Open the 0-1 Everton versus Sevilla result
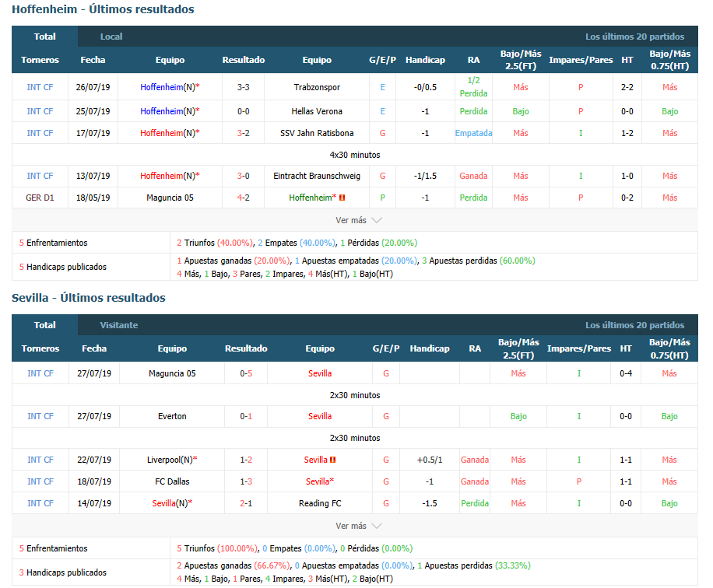The height and width of the screenshot is (588, 713). 246,416
